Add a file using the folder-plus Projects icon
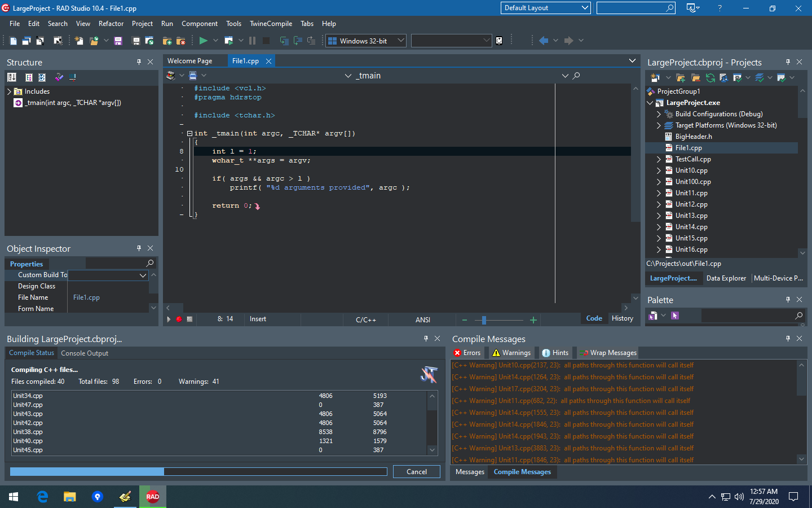The image size is (812, 508). pos(681,77)
